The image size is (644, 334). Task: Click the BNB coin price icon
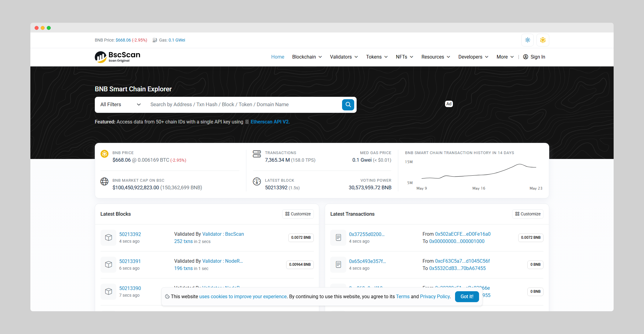104,154
